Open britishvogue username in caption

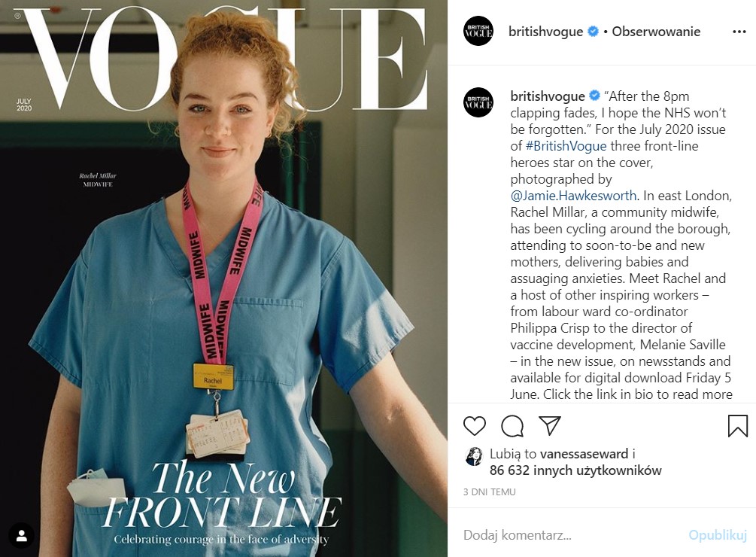click(548, 96)
